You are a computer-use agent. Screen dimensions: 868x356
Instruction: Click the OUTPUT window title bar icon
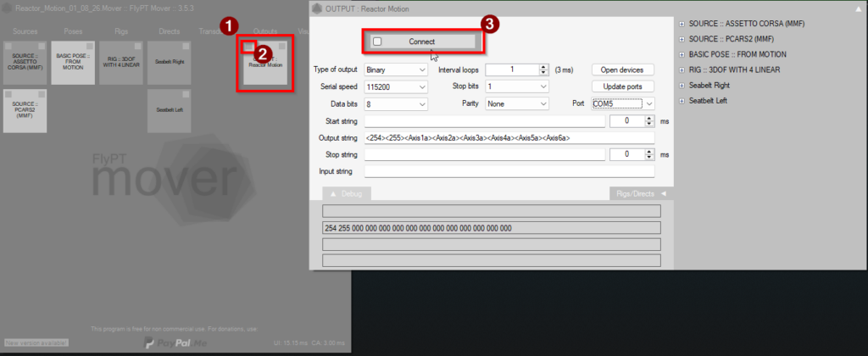(317, 8)
